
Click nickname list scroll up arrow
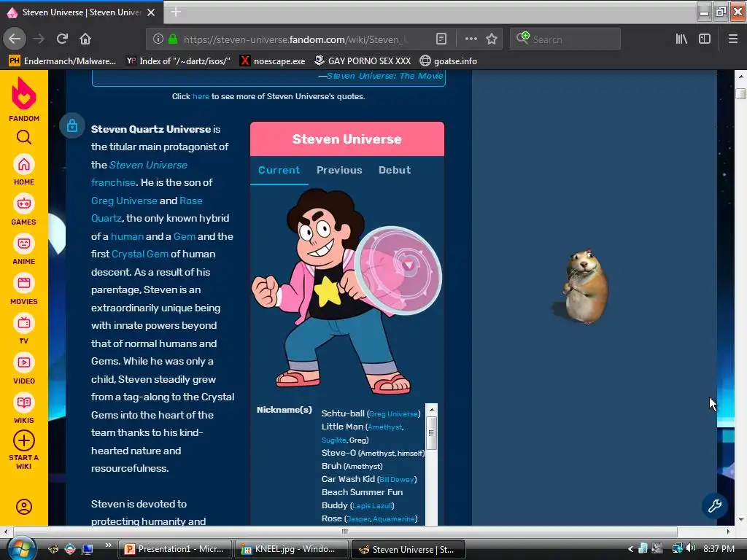pos(432,410)
